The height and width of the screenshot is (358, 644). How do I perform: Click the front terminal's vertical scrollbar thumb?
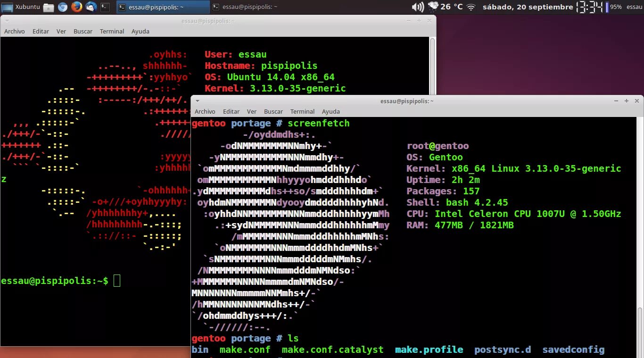point(640,333)
